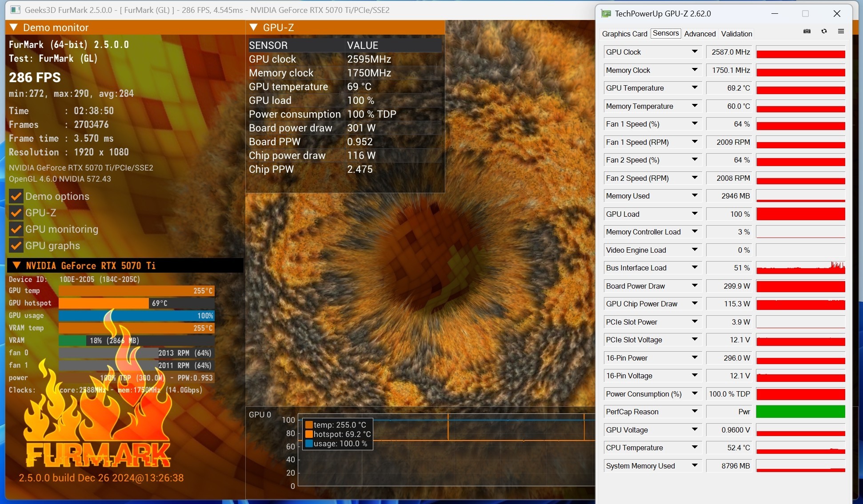Image resolution: width=863 pixels, height=504 pixels.
Task: Click the Chip PPW 2.475 row
Action: click(345, 169)
